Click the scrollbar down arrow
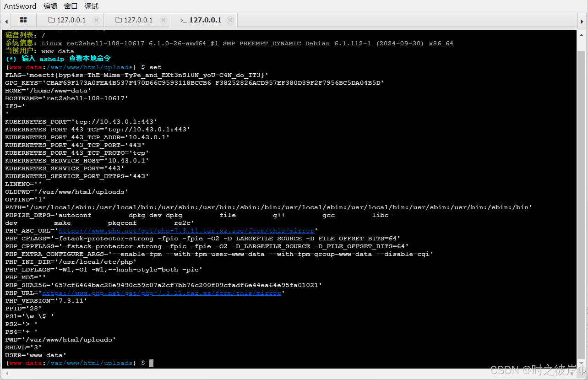This screenshot has width=588, height=380. (x=582, y=364)
